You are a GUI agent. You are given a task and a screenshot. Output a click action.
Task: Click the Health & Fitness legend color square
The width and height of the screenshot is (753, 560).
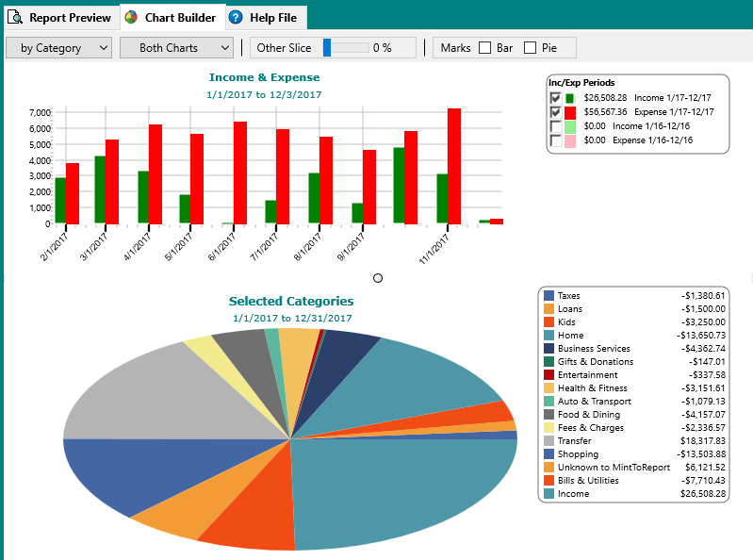(x=548, y=388)
